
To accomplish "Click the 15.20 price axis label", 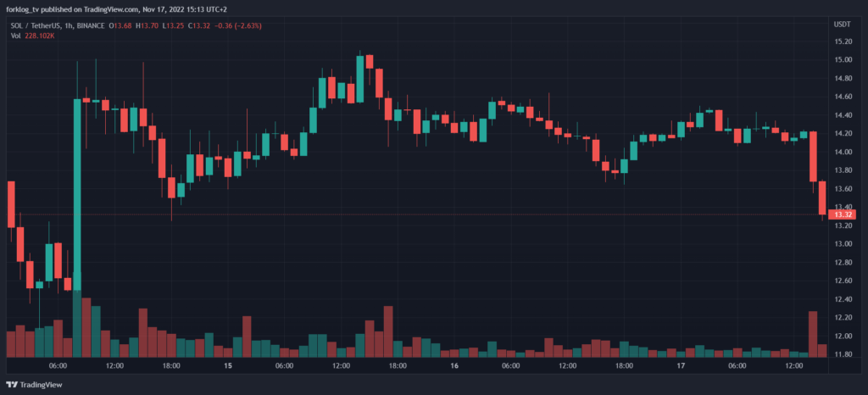I will pyautogui.click(x=843, y=42).
